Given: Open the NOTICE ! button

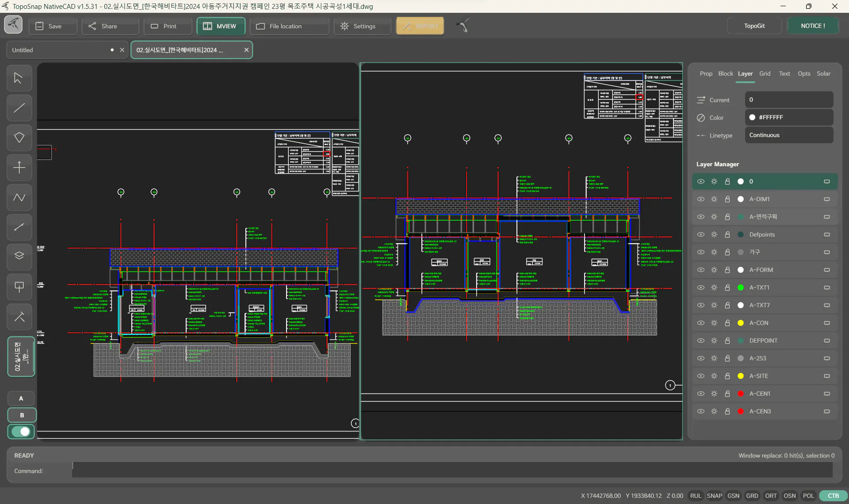Looking at the screenshot, I should pyautogui.click(x=813, y=26).
